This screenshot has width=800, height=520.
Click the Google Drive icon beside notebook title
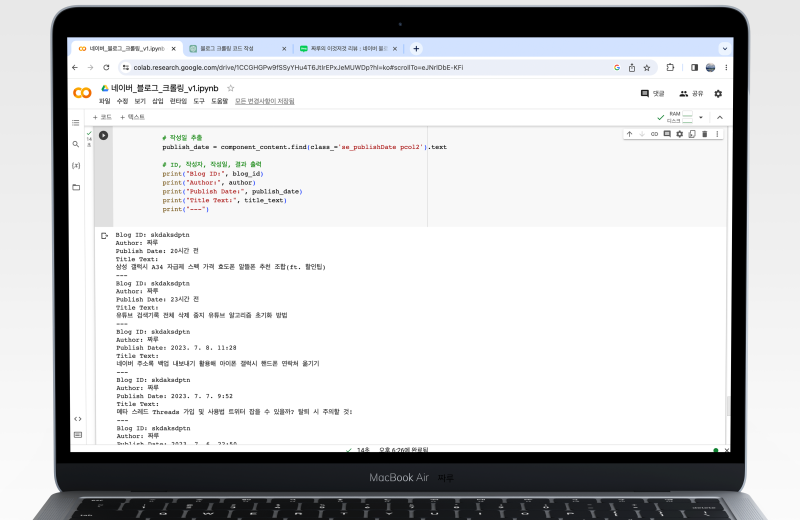(x=105, y=88)
